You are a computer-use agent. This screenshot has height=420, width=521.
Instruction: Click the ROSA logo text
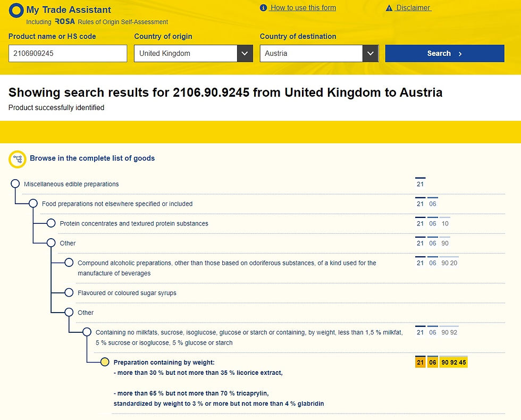point(65,22)
